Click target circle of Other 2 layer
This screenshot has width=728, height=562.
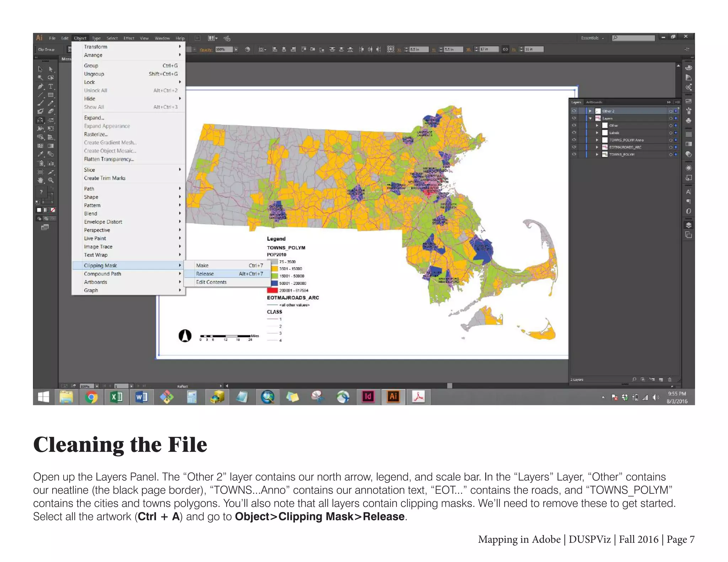tap(670, 111)
